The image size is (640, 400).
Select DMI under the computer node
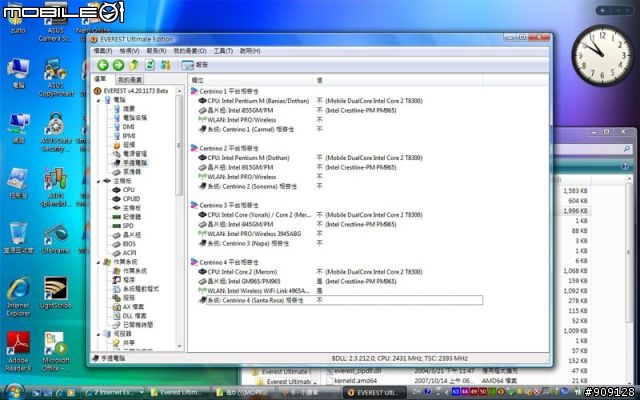pyautogui.click(x=128, y=127)
